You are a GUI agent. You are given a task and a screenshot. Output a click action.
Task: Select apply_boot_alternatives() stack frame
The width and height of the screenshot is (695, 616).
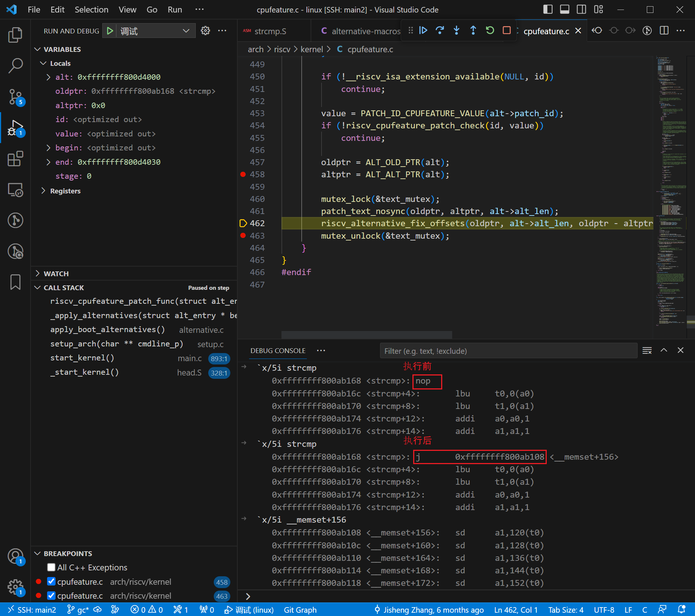(107, 330)
